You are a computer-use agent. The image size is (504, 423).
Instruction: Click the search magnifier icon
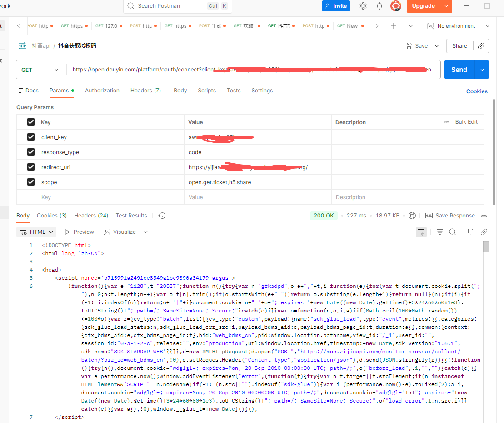[130, 6]
